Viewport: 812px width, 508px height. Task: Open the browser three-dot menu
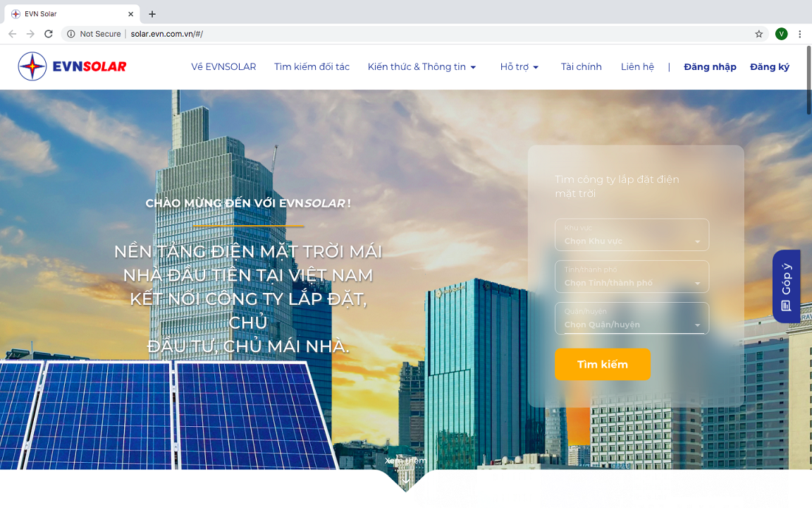pyautogui.click(x=799, y=33)
